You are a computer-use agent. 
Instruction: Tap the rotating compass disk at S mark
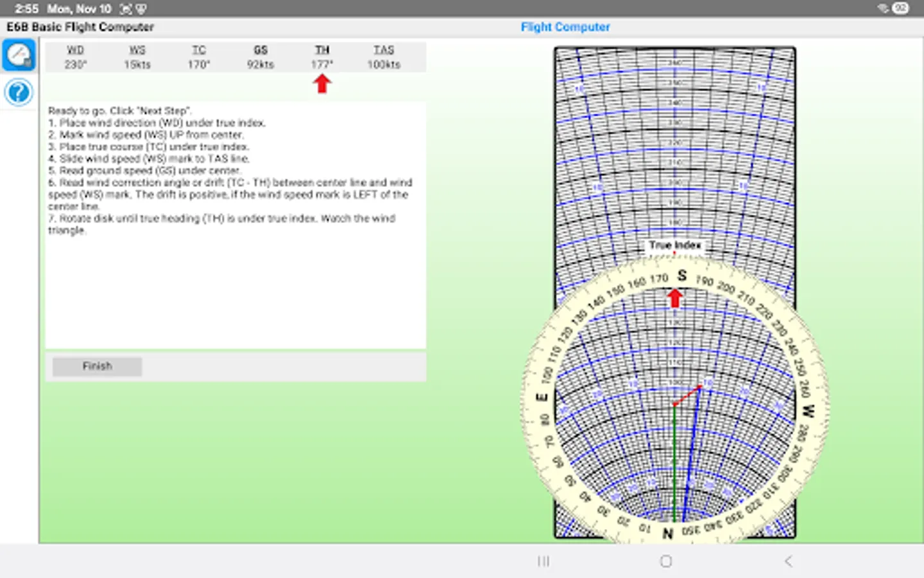click(x=681, y=275)
